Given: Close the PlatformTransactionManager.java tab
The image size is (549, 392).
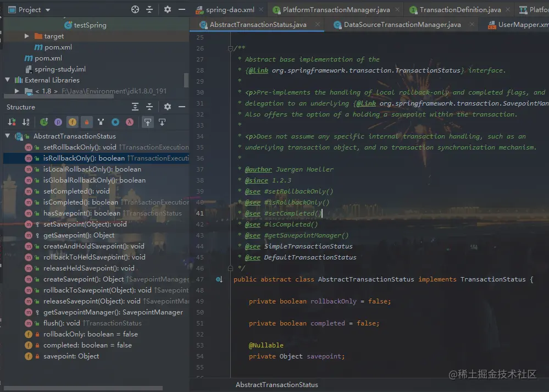Looking at the screenshot, I should [397, 10].
